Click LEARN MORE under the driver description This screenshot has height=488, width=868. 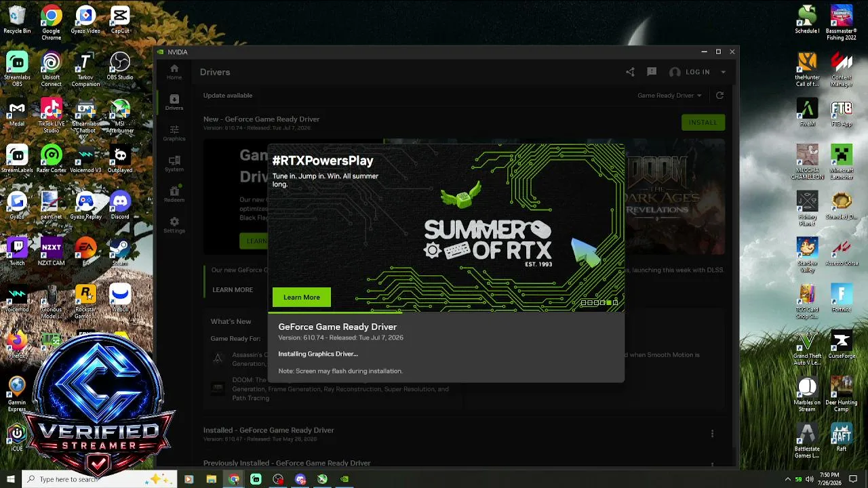pyautogui.click(x=233, y=289)
